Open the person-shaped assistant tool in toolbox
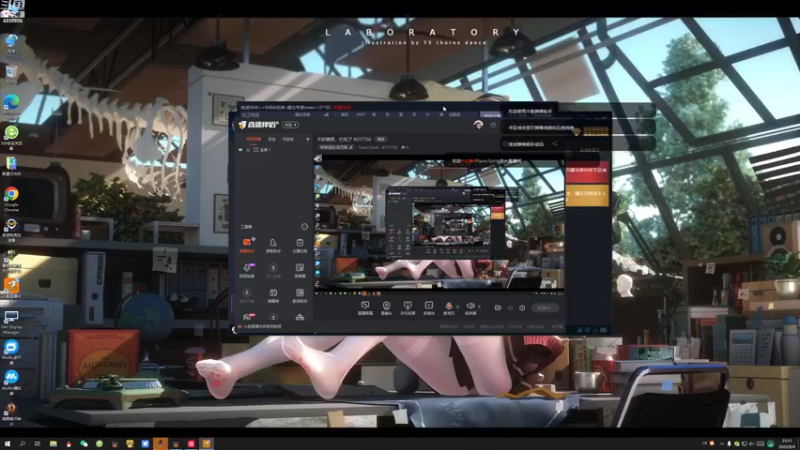Viewport: 800px width, 450px height. [273, 245]
